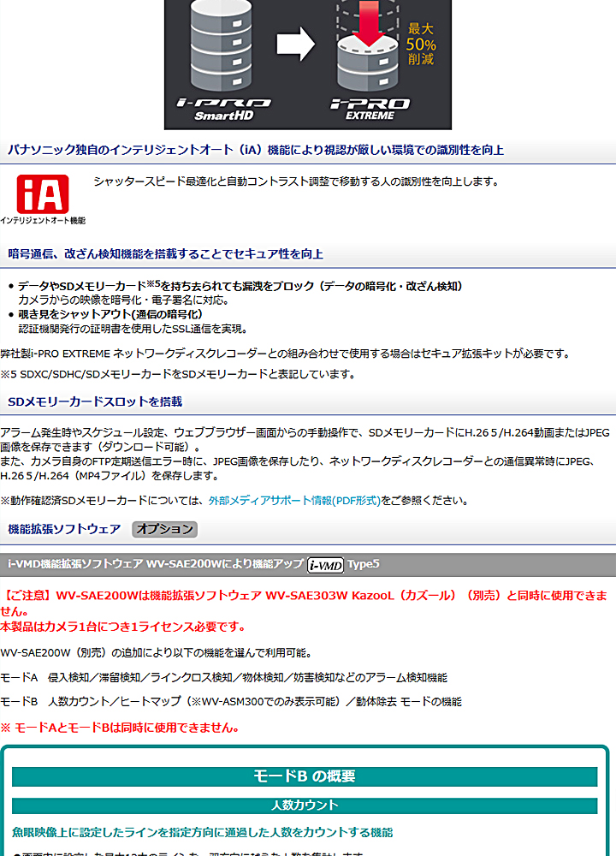This screenshot has height=856, width=616.
Task: Click the FTP定期送信エラー時 sentence
Action: [299, 468]
